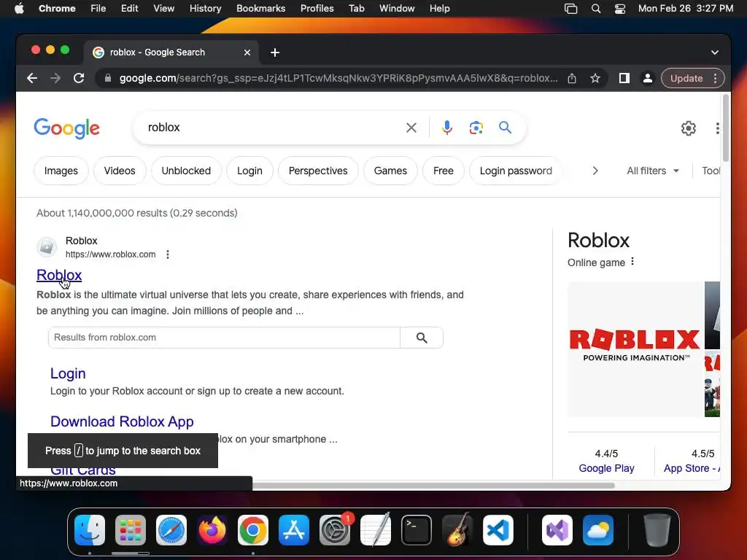Open Spotlight search in menu bar
The width and height of the screenshot is (747, 560).
tap(595, 9)
